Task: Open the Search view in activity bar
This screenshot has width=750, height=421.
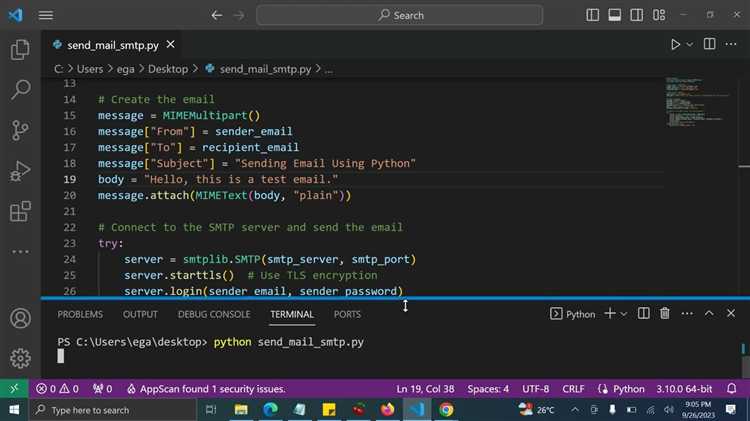Action: coord(20,90)
